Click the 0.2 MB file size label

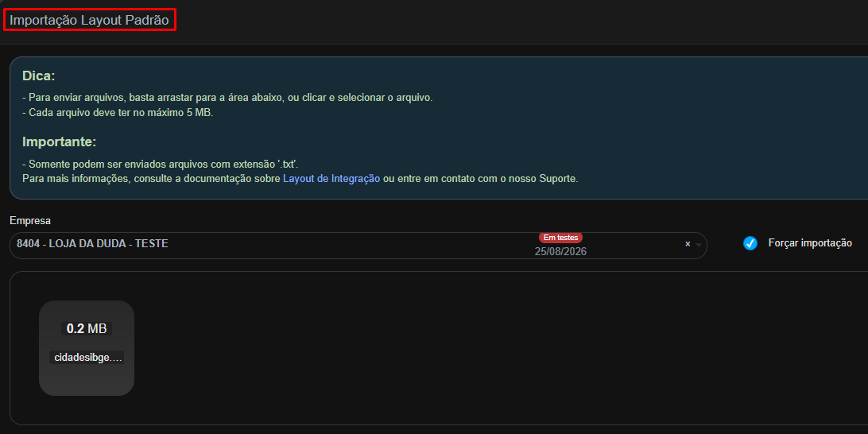tap(87, 328)
